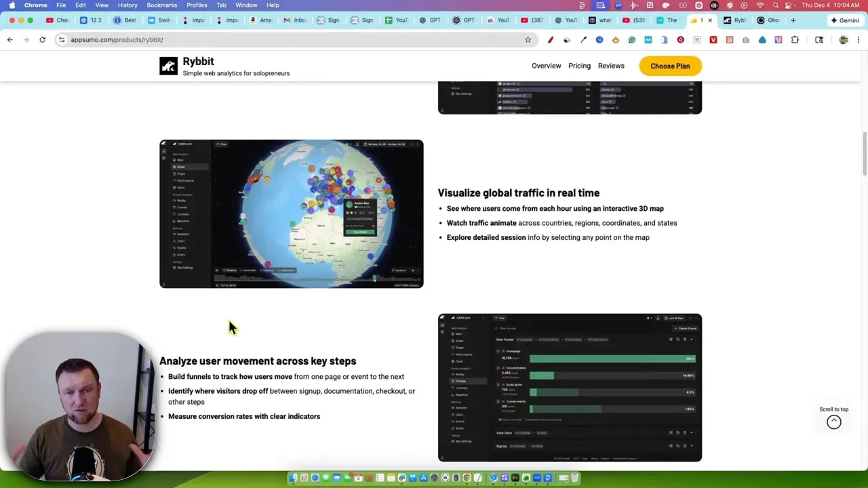Click the Scroll to top control
The height and width of the screenshot is (488, 868).
(x=833, y=421)
